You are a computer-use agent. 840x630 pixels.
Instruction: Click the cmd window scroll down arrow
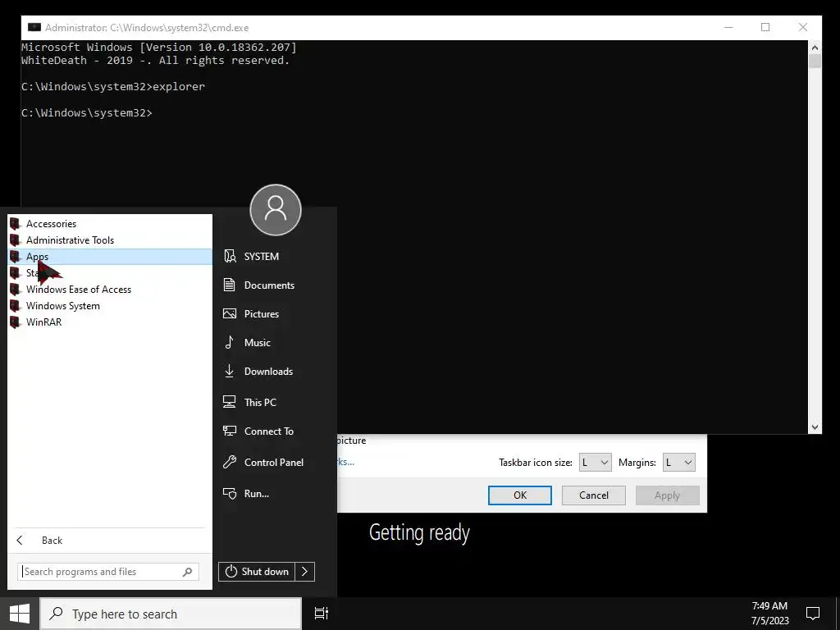pos(815,427)
